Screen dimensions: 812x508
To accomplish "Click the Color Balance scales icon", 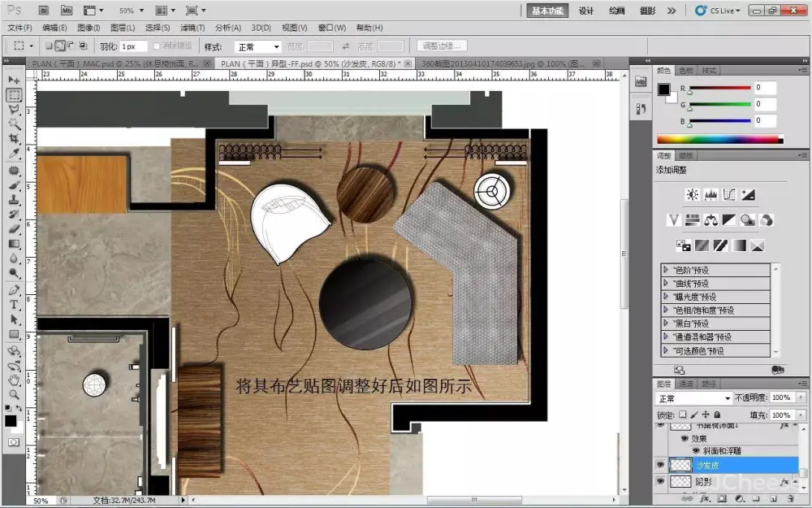I will coord(710,219).
